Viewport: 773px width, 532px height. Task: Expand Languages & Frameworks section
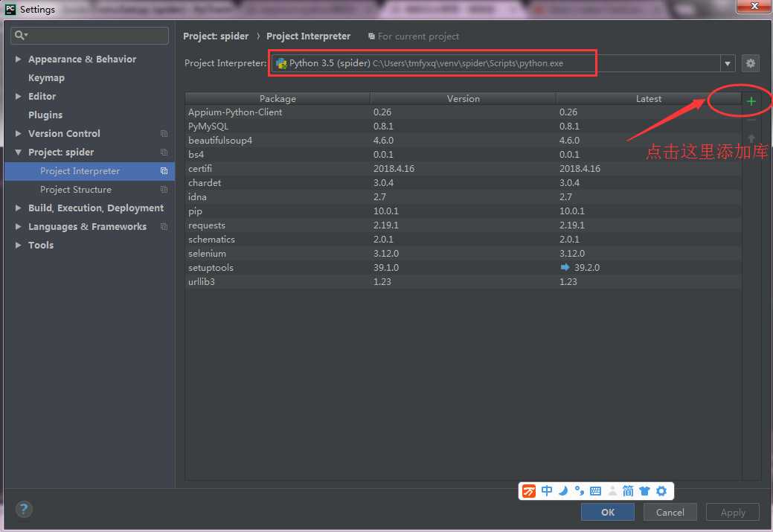coord(19,227)
